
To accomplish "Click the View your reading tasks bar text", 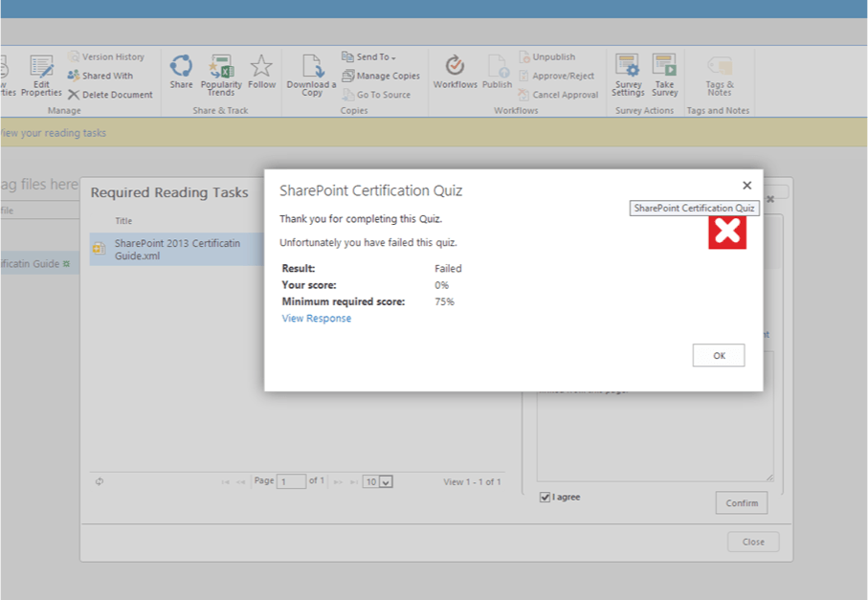I will [54, 133].
